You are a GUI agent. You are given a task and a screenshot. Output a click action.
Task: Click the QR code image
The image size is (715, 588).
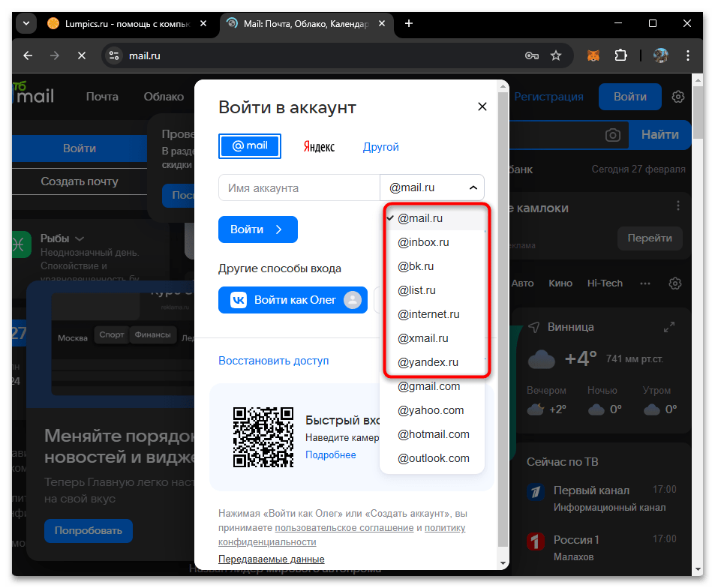pyautogui.click(x=263, y=437)
